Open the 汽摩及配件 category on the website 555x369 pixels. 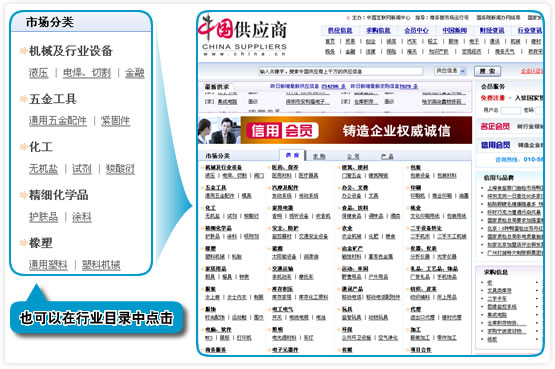[x=285, y=188]
